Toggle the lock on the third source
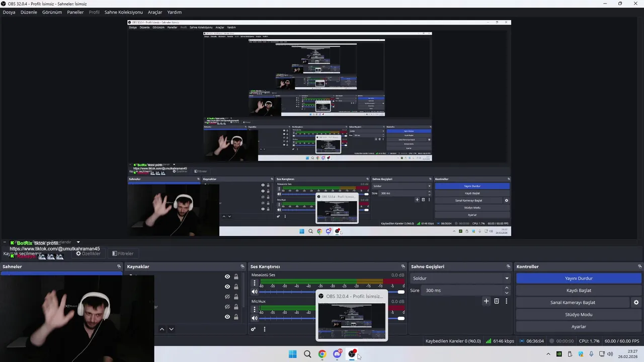644x362 pixels. (236, 297)
